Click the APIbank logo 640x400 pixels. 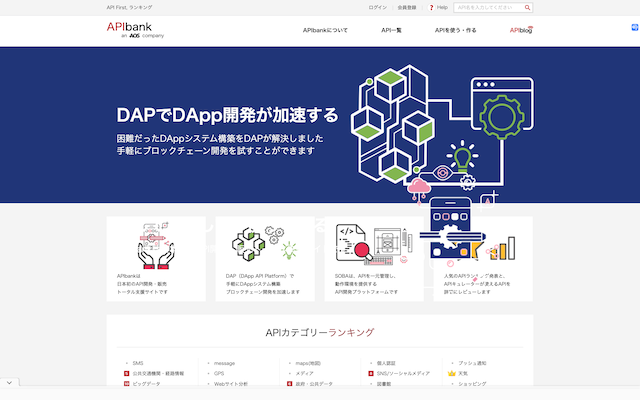[x=135, y=30]
